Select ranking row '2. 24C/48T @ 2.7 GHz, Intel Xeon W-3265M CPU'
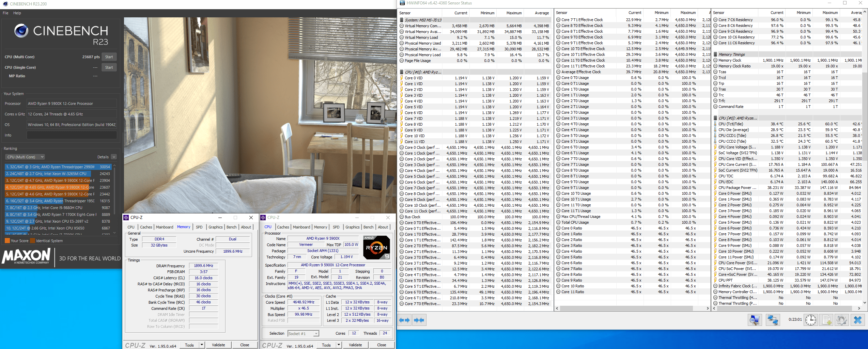The height and width of the screenshot is (349, 868). pos(58,174)
